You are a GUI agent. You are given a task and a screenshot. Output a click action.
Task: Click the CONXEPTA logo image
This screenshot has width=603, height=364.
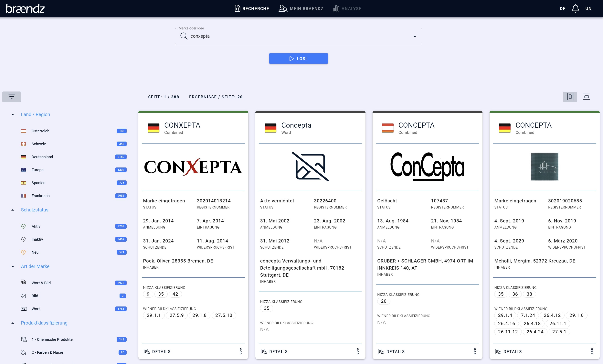pyautogui.click(x=193, y=167)
